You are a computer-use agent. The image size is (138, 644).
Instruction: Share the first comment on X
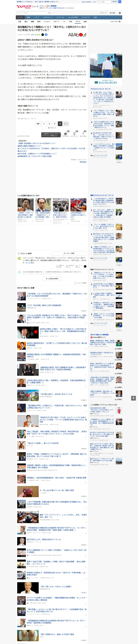(x=85, y=267)
